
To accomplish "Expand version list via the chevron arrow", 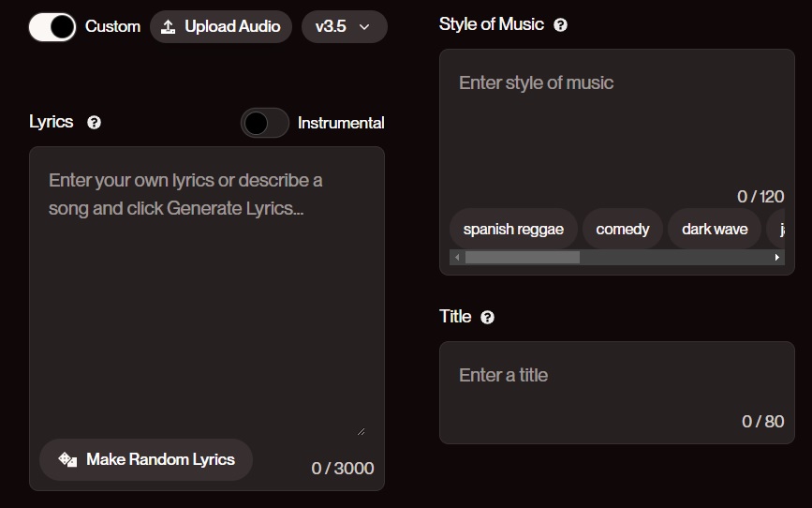I will tap(364, 27).
